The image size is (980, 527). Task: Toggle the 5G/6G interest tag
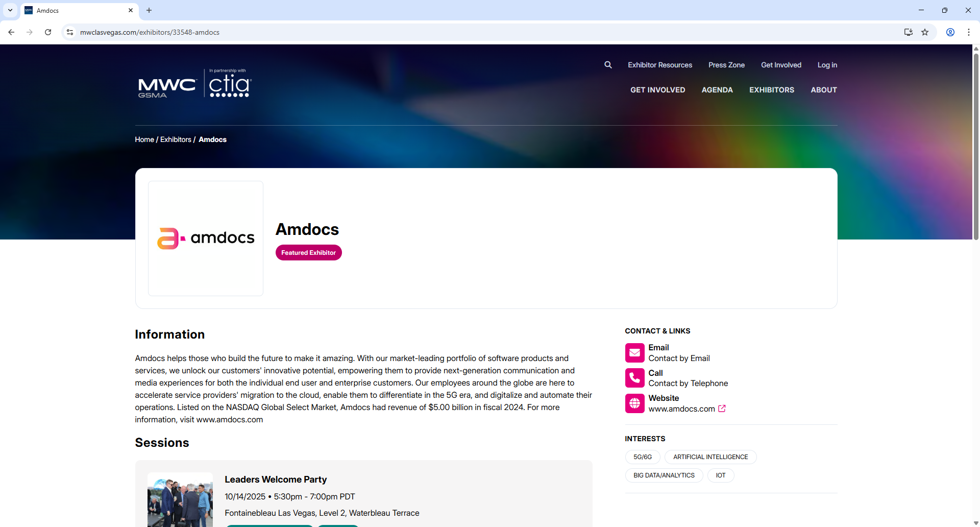point(642,457)
